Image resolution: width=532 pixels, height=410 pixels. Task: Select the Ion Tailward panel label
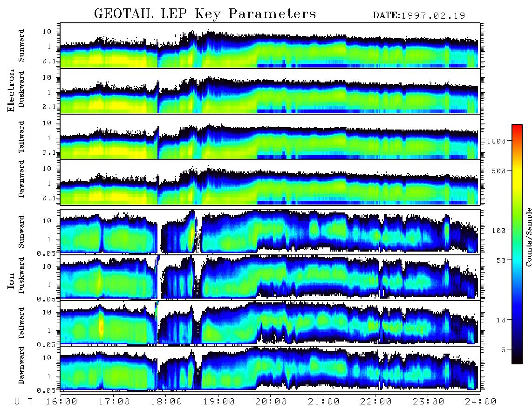pos(21,323)
